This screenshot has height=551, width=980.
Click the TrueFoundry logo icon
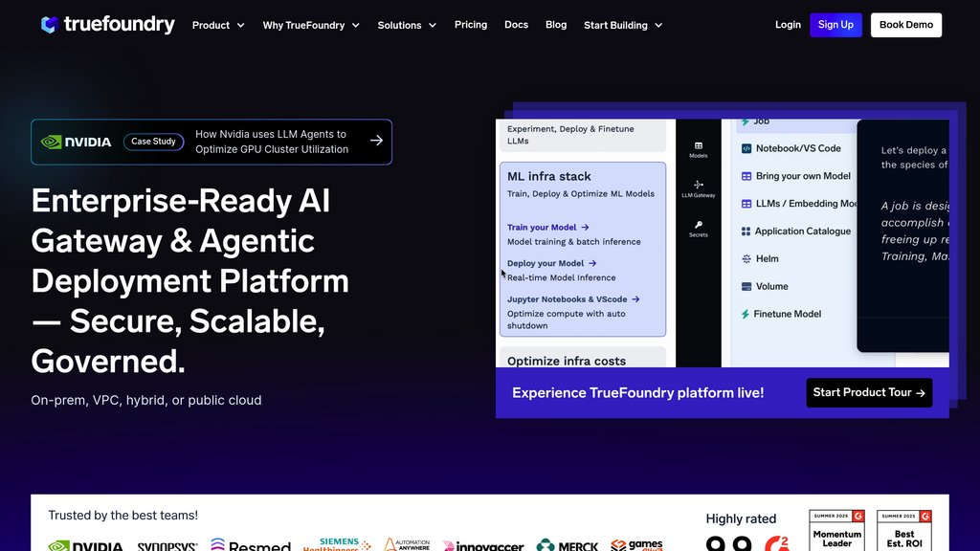50,24
